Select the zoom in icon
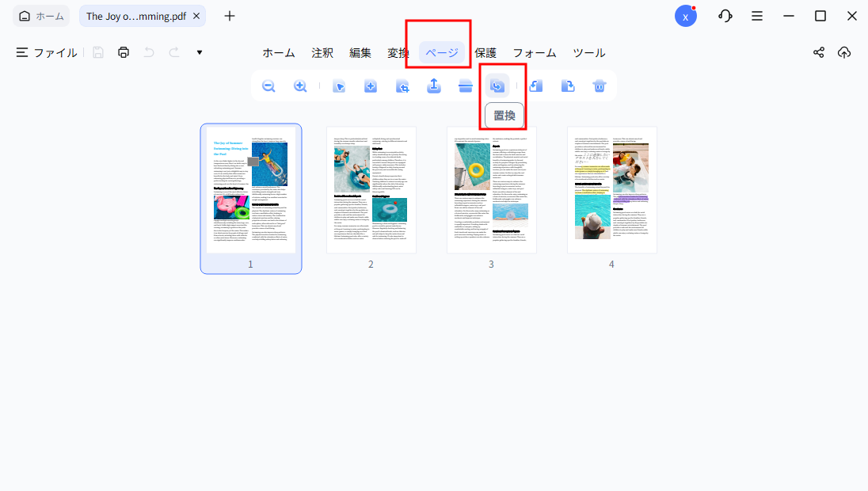Viewport: 868px width, 491px height. [300, 86]
